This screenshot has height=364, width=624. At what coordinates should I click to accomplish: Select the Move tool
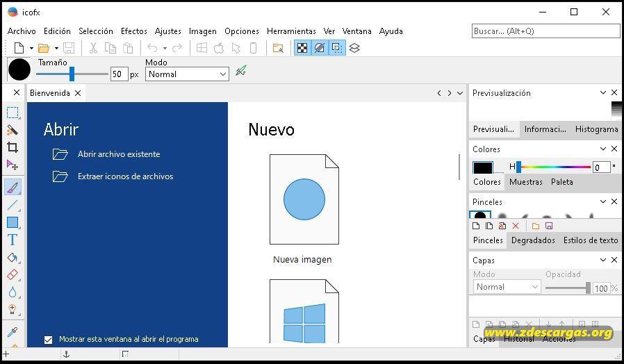tap(13, 165)
